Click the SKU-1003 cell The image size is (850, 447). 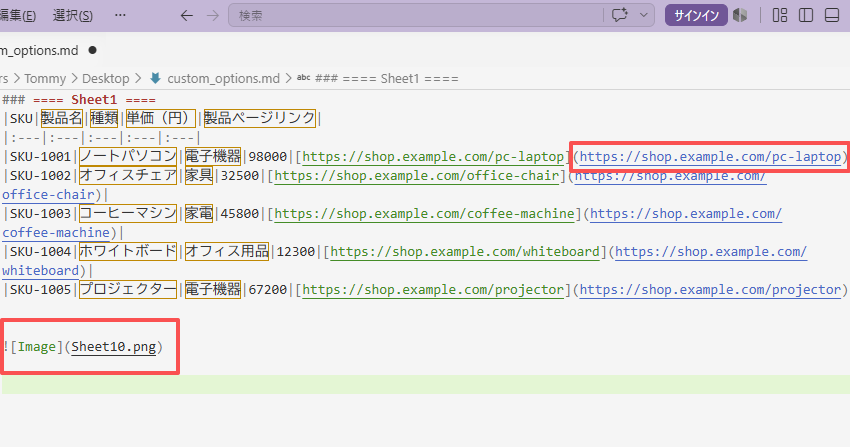(41, 213)
